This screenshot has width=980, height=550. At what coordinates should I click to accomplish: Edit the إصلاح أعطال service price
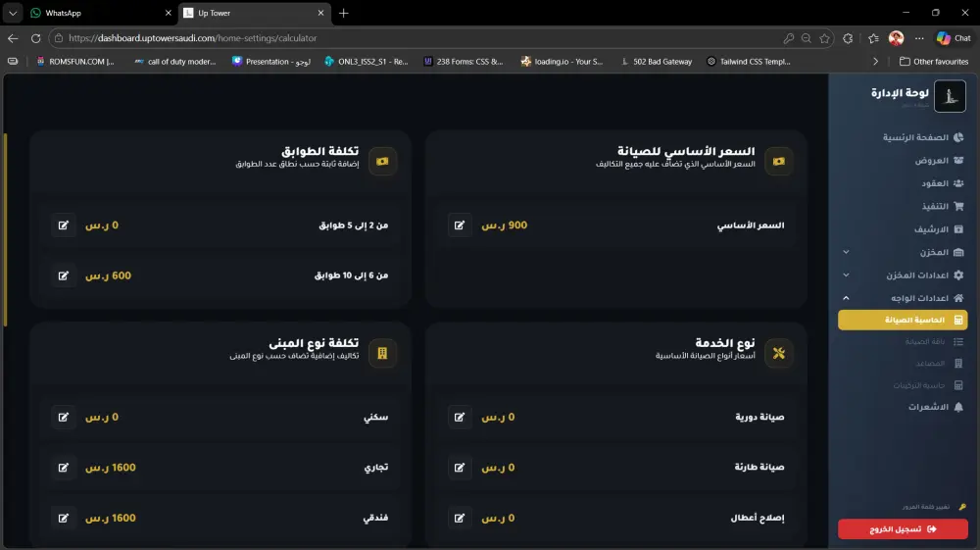pos(460,518)
